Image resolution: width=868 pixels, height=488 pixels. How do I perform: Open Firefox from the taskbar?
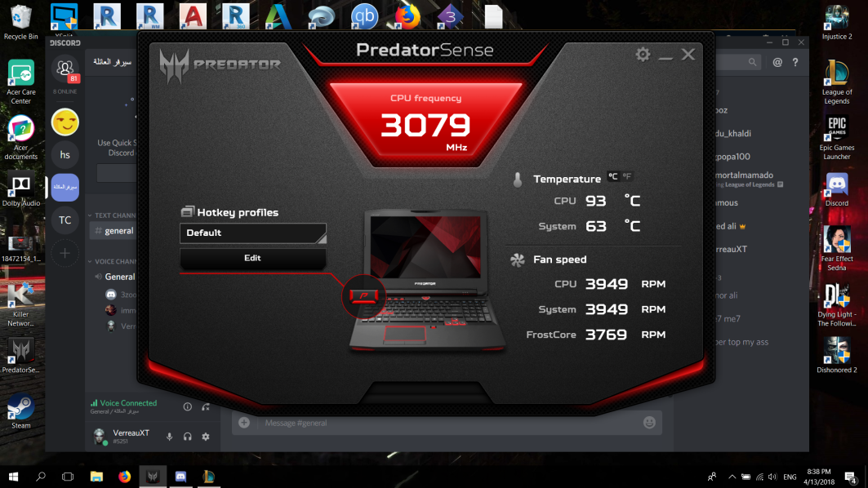pyautogui.click(x=125, y=477)
